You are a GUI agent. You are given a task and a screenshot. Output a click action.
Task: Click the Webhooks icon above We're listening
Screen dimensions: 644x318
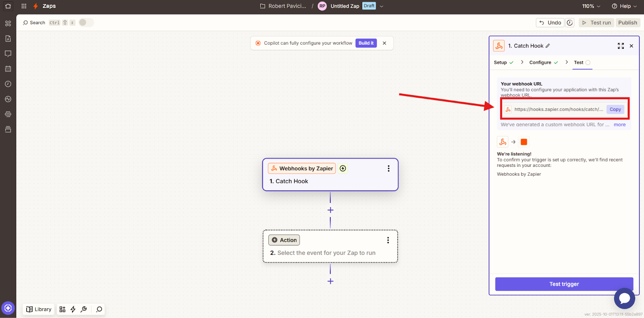pos(503,142)
